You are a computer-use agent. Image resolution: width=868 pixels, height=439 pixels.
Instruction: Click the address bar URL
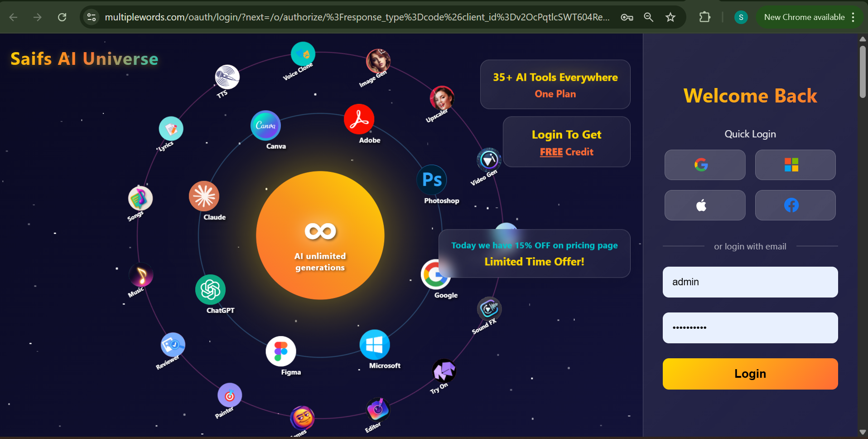(357, 17)
